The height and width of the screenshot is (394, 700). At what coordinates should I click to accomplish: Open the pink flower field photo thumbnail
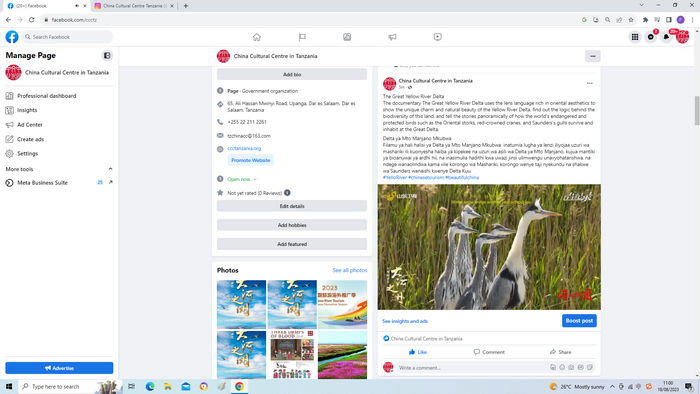coord(342,355)
